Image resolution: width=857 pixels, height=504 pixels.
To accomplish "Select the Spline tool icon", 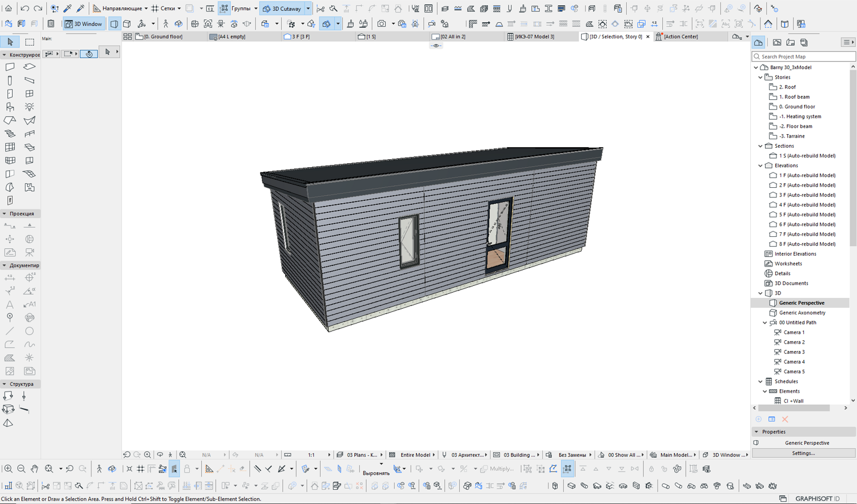I will pyautogui.click(x=29, y=344).
